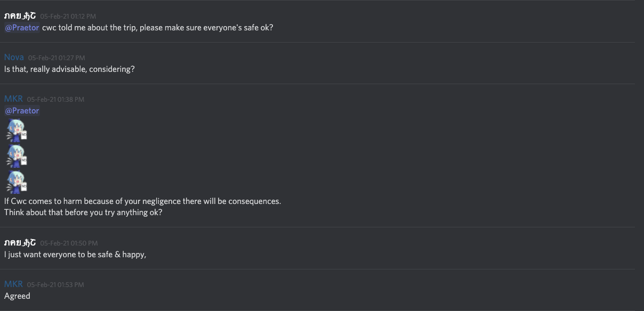The image size is (644, 311).
Task: Click the @Praetor mention before 'cwc told me'
Action: point(22,28)
